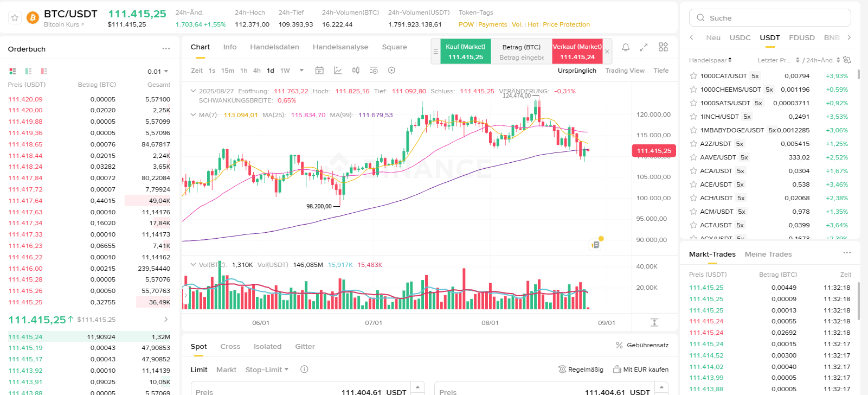868x395 pixels.
Task: Click the orange Bitcoin coin logo
Action: (33, 18)
